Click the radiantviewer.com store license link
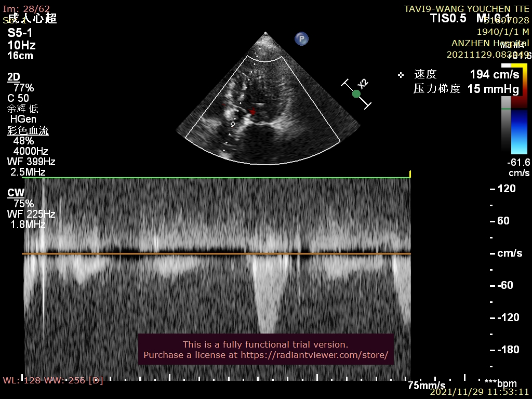Viewport: 532px width, 399px height. click(x=265, y=355)
